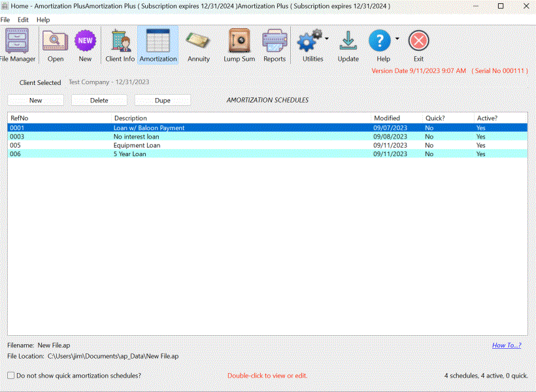Open the File Manager cabinet icon

(17, 41)
